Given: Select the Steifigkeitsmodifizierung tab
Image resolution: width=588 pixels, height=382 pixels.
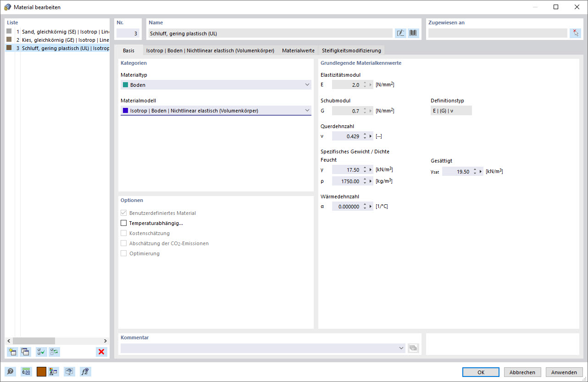Looking at the screenshot, I should (351, 51).
